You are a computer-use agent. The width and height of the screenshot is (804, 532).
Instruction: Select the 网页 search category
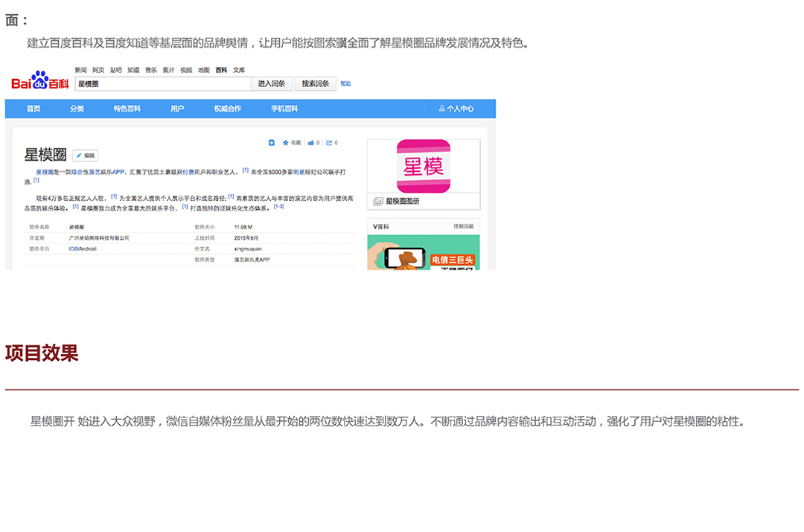pos(98,70)
